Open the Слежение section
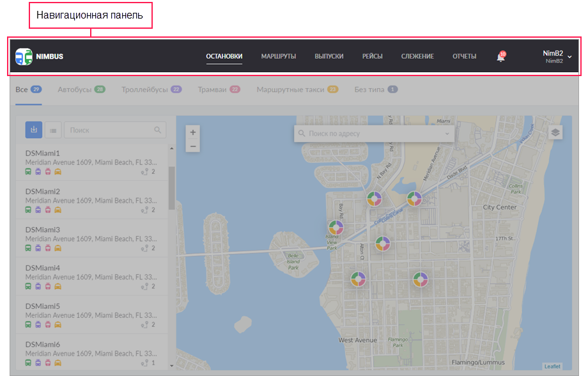 (417, 56)
